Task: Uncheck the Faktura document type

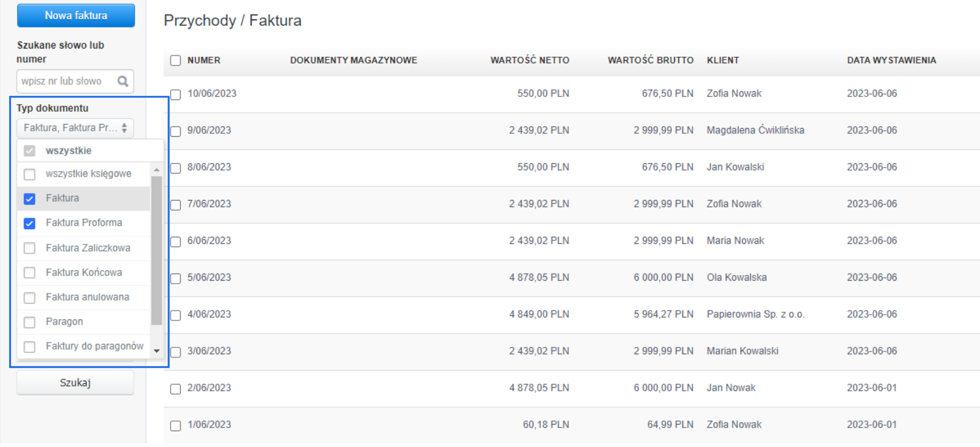Action: (30, 199)
